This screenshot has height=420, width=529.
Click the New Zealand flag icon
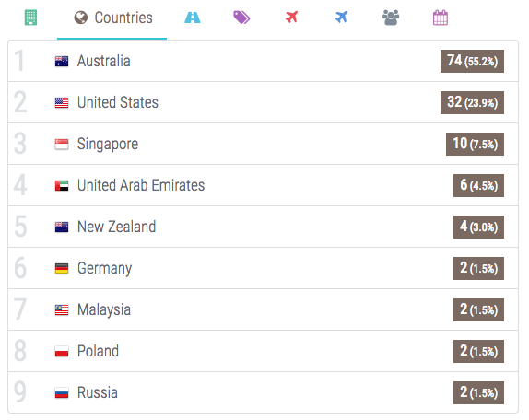click(x=62, y=227)
